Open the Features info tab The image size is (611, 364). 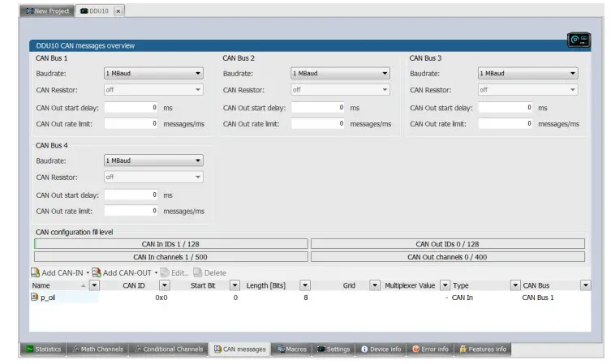click(x=483, y=349)
